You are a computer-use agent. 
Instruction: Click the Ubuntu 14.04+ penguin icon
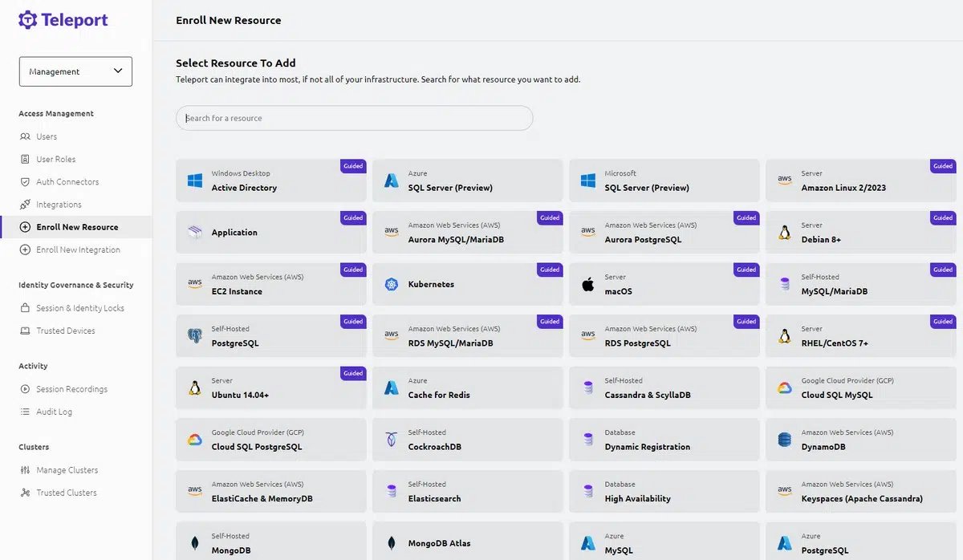(194, 388)
